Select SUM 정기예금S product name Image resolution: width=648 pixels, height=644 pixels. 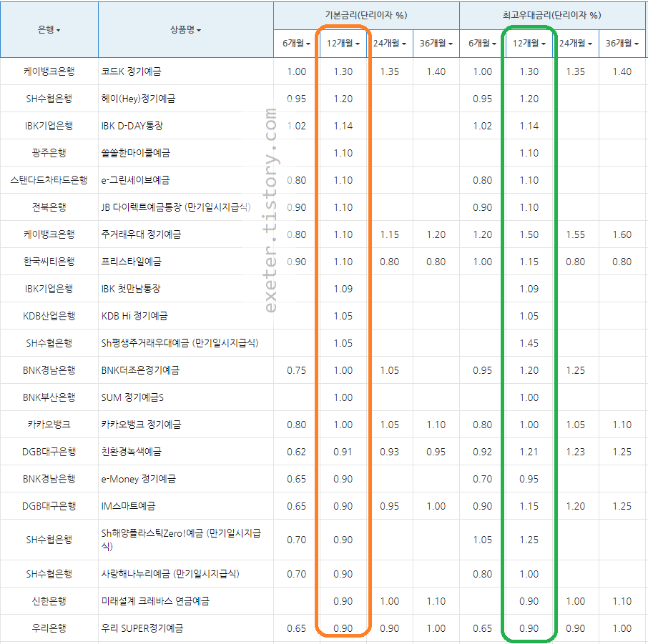pos(132,397)
